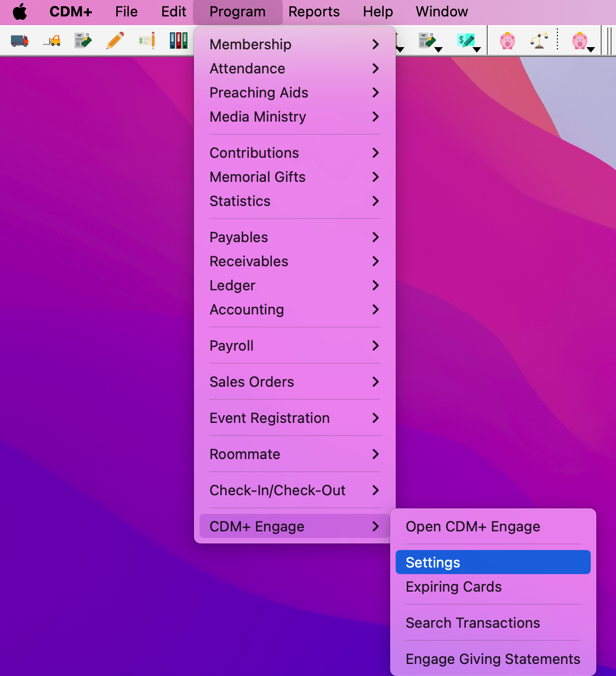Expand the Attendance submenu
Image resolution: width=616 pixels, height=676 pixels.
295,68
